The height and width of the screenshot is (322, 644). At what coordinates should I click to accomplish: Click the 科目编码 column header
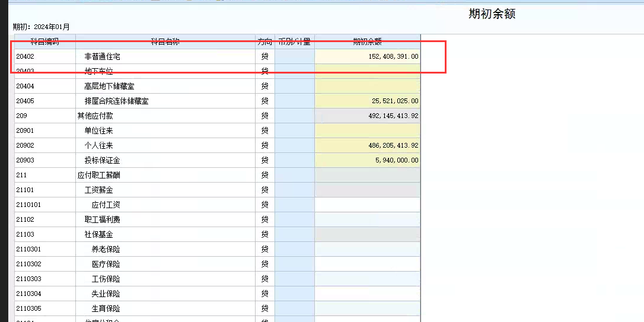45,42
